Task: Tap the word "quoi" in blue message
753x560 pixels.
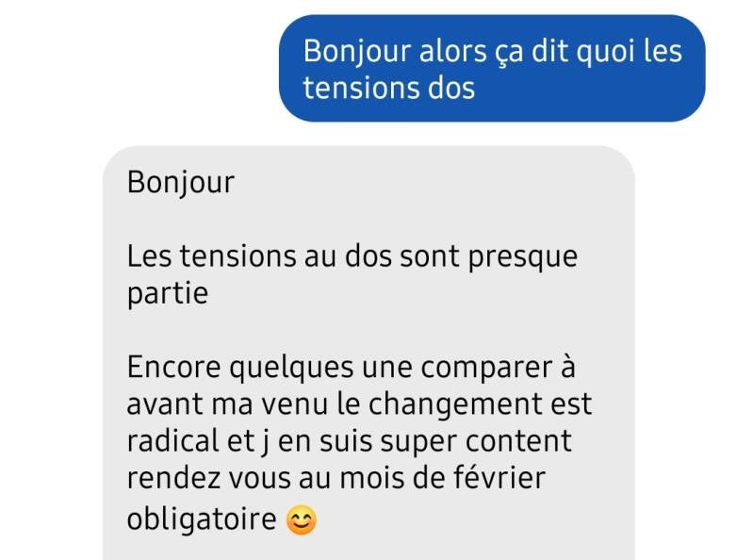Action: 606,52
